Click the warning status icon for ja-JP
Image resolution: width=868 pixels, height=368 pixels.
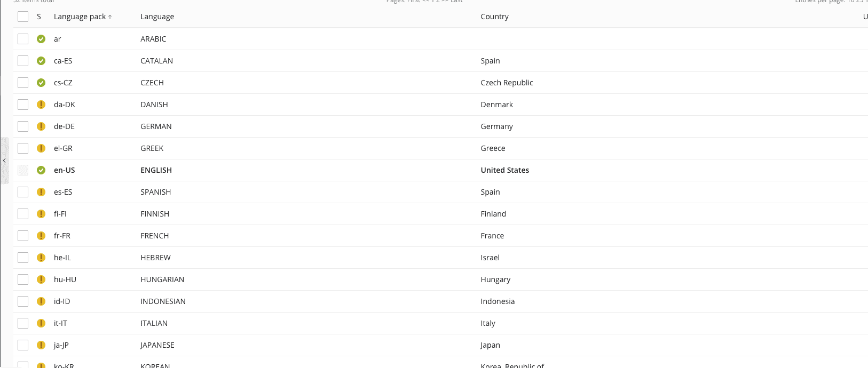coord(41,345)
